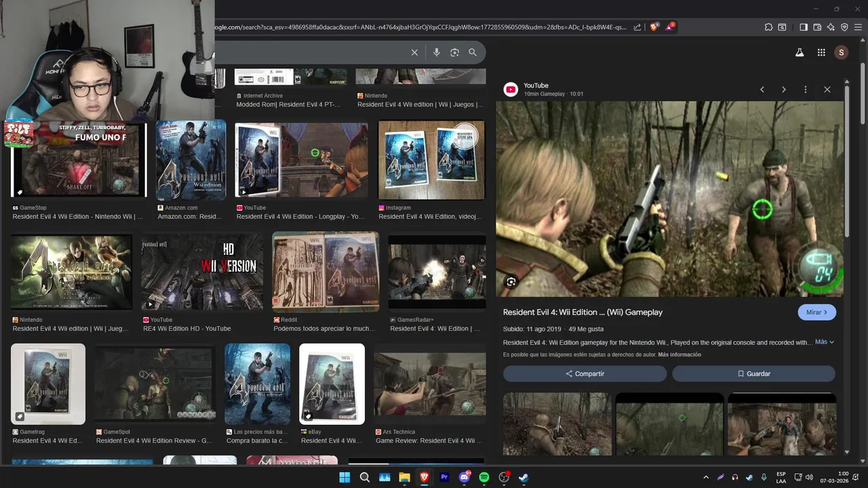Open Spotify from the taskbar
The width and height of the screenshot is (868, 488).
click(x=484, y=477)
